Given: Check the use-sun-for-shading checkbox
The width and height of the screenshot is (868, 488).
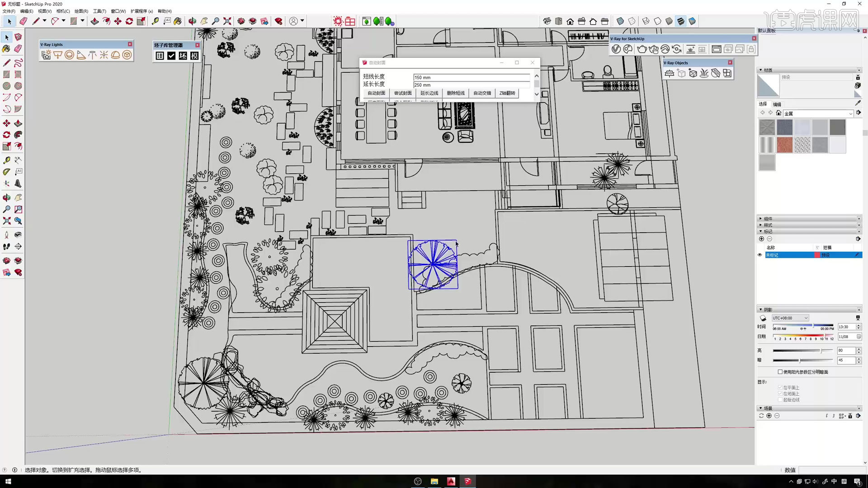Looking at the screenshot, I should 780,372.
